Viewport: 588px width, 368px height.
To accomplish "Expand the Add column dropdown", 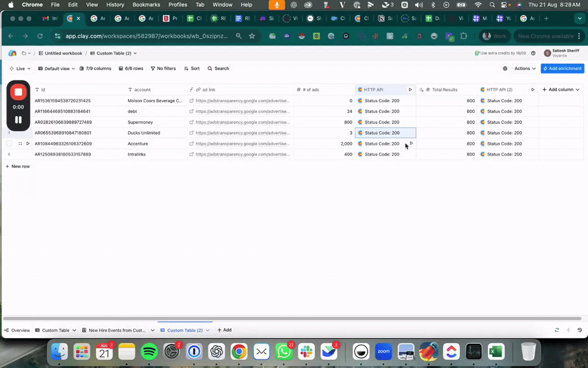I will pos(560,90).
